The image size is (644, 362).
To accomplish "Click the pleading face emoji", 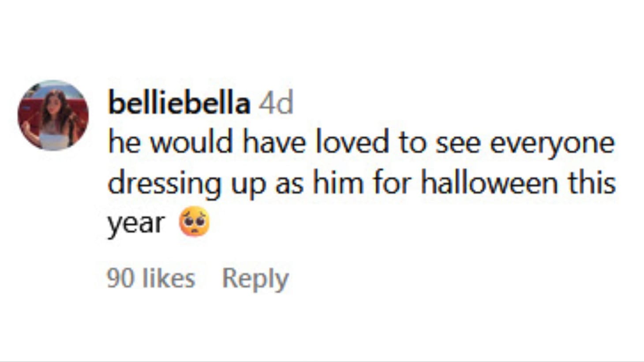I will [194, 222].
